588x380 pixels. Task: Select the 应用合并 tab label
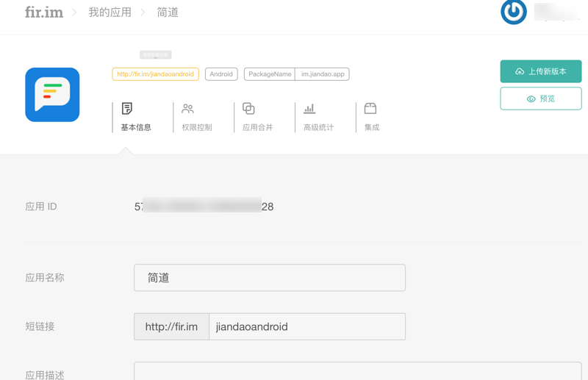coord(257,127)
